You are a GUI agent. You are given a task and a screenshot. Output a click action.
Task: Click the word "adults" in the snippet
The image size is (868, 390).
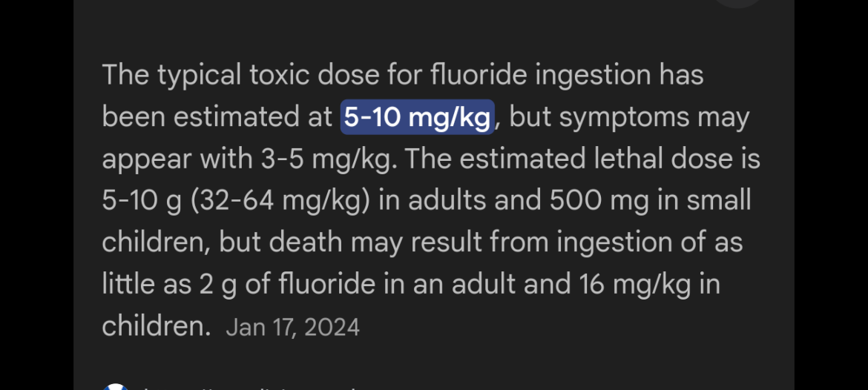click(447, 201)
